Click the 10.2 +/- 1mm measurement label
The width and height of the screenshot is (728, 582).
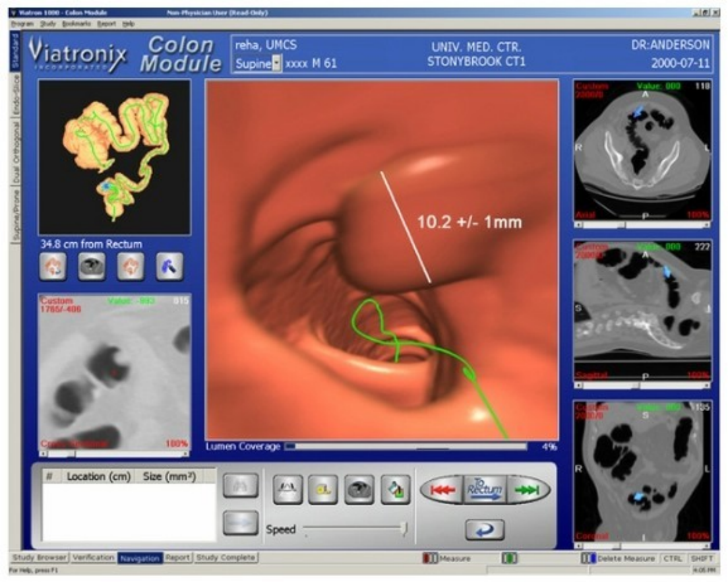470,222
